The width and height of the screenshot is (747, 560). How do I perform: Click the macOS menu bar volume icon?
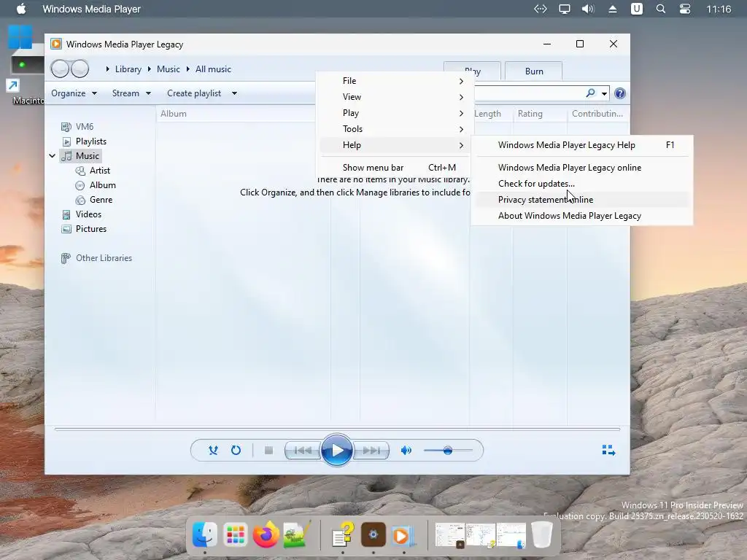pyautogui.click(x=588, y=9)
